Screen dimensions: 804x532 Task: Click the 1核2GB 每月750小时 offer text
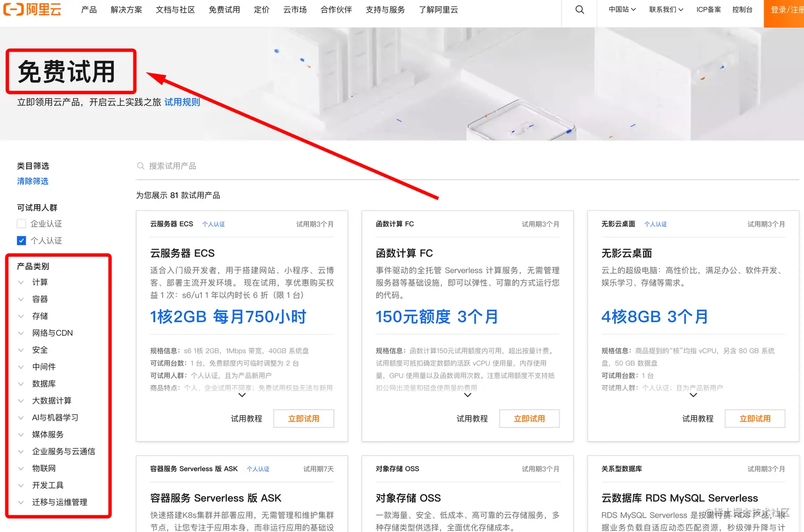pos(228,317)
